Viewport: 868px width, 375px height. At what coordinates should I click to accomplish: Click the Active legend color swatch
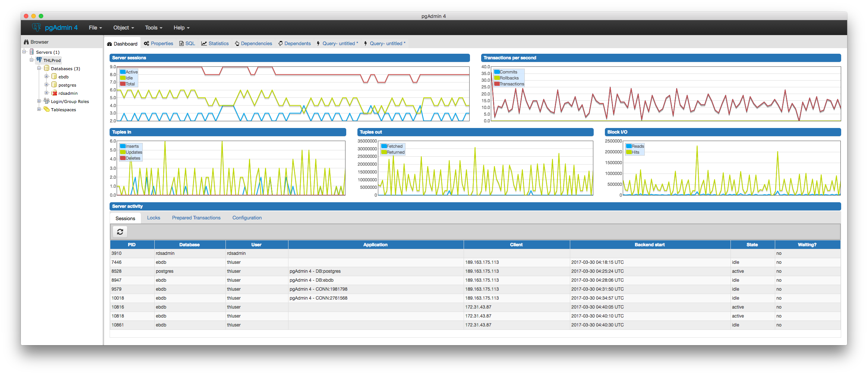click(x=123, y=72)
